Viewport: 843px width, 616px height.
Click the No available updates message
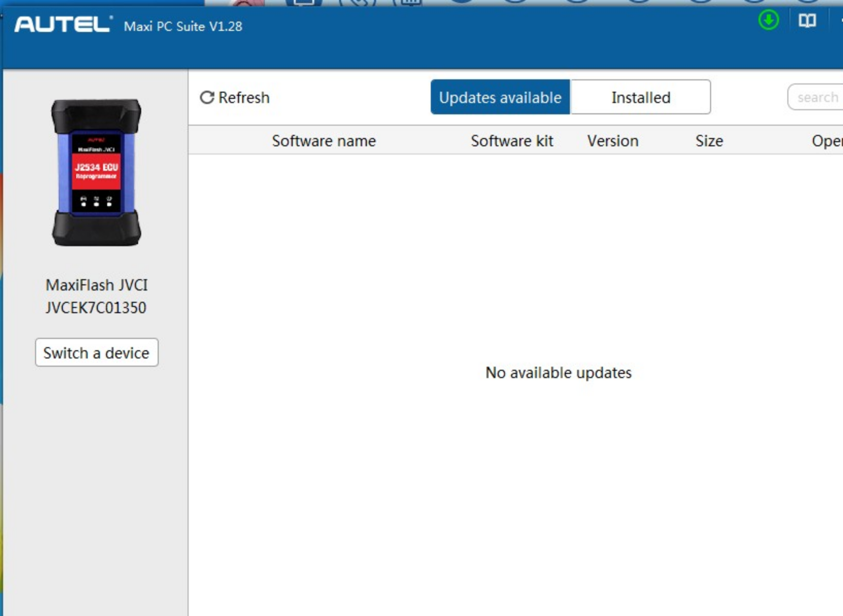click(x=558, y=372)
